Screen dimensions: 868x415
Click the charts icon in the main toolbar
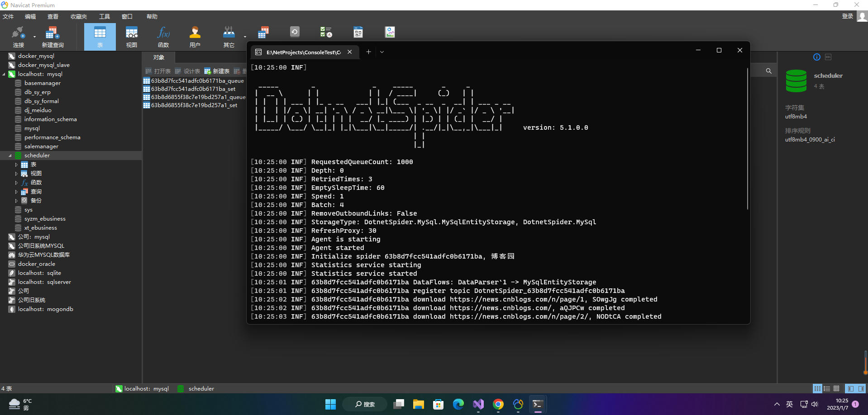pos(390,32)
